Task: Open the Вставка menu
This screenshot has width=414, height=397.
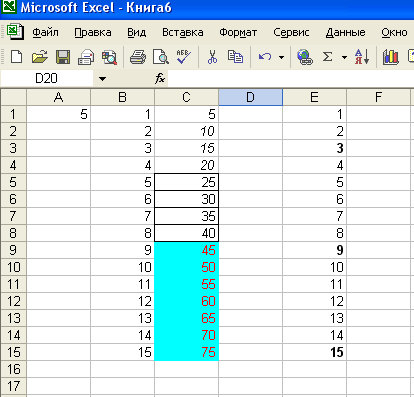Action: [183, 32]
